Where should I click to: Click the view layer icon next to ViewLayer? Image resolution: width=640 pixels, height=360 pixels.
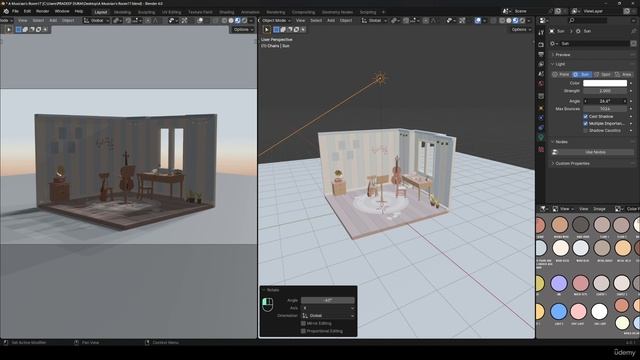point(575,11)
